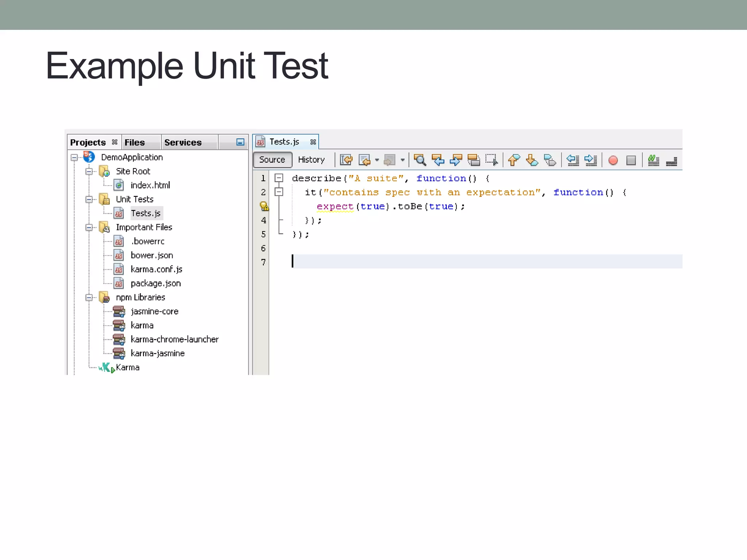Image resolution: width=747 pixels, height=560 pixels.
Task: Click Shift Line Left icon
Action: 573,160
